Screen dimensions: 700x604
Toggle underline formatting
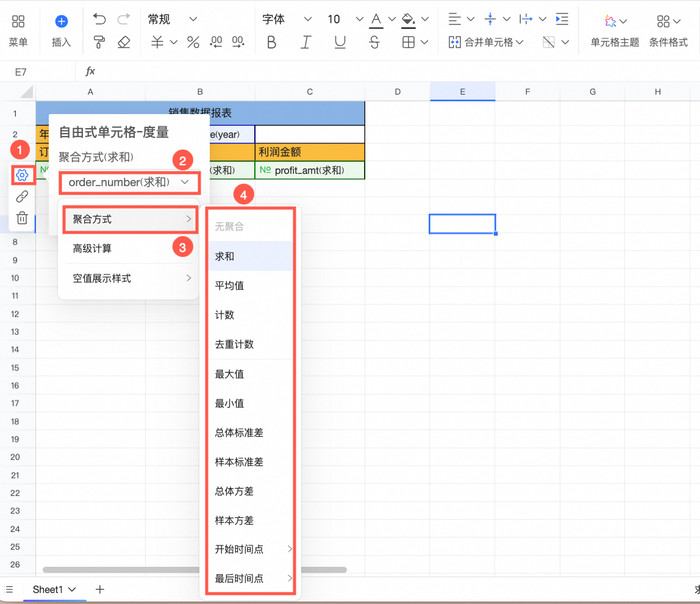click(x=340, y=42)
